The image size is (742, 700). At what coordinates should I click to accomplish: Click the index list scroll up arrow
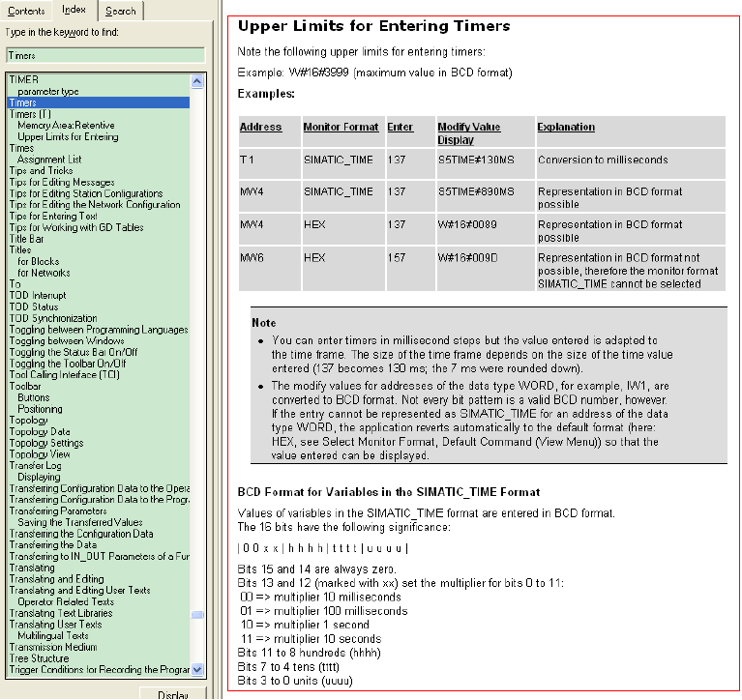pyautogui.click(x=197, y=79)
